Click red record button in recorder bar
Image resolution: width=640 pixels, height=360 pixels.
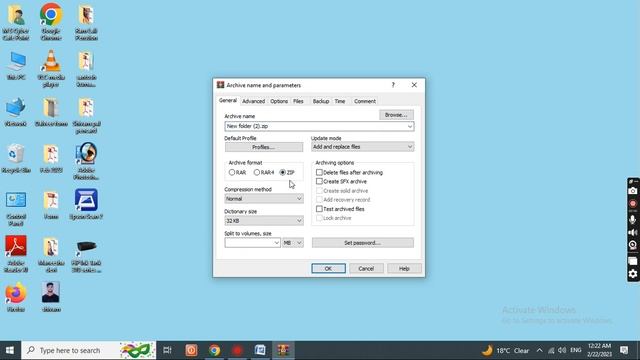click(633, 204)
